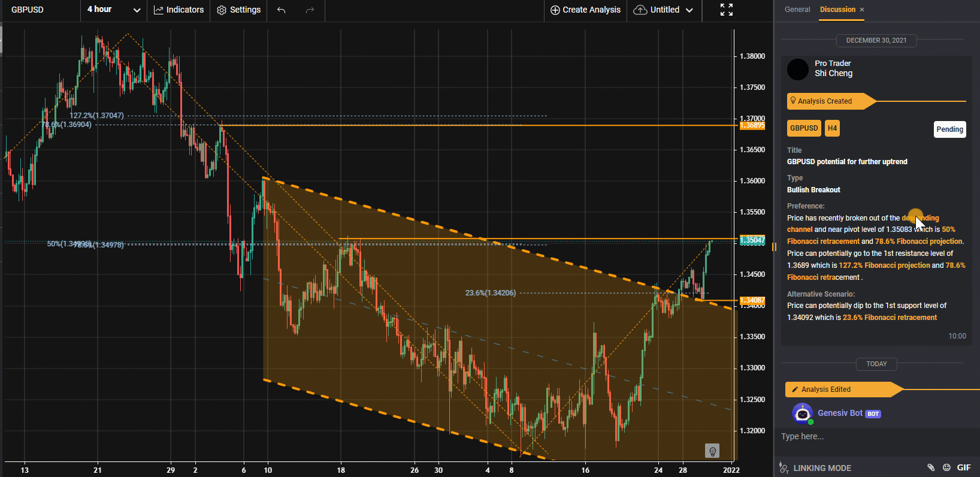Click the lightbulb idea icon on chart
The image size is (980, 477).
[712, 451]
